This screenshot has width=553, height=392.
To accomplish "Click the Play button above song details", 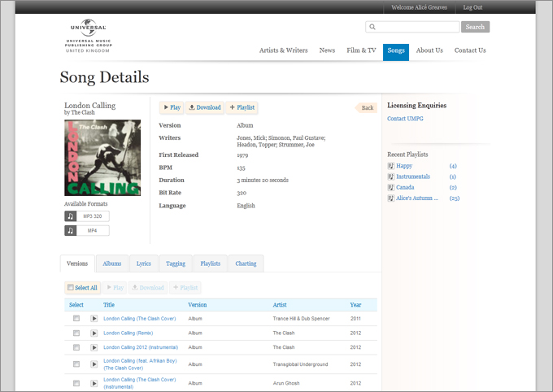I will (172, 107).
